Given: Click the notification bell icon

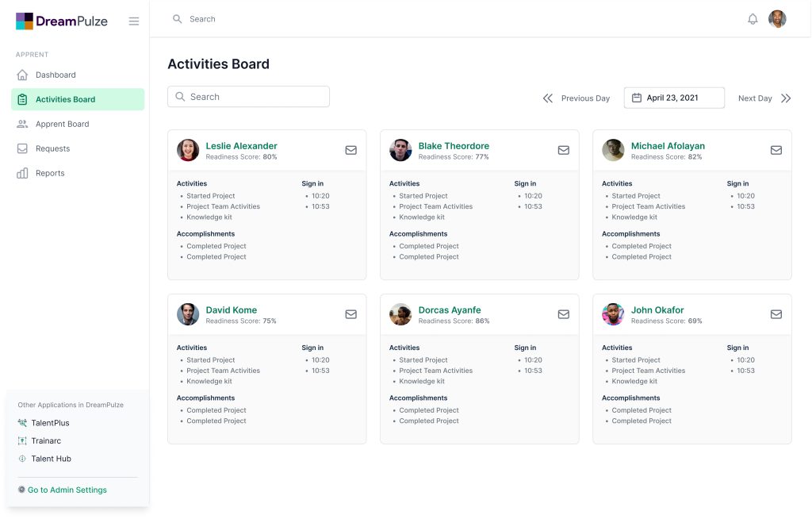Looking at the screenshot, I should coord(753,19).
